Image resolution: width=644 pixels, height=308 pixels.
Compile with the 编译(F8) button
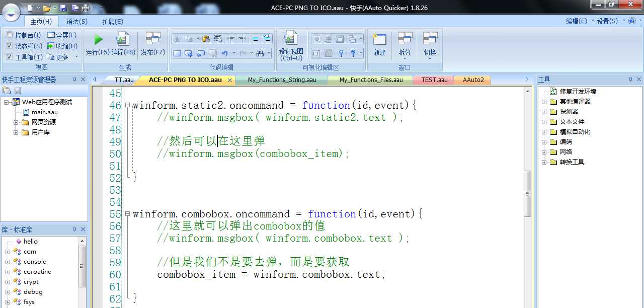(123, 44)
